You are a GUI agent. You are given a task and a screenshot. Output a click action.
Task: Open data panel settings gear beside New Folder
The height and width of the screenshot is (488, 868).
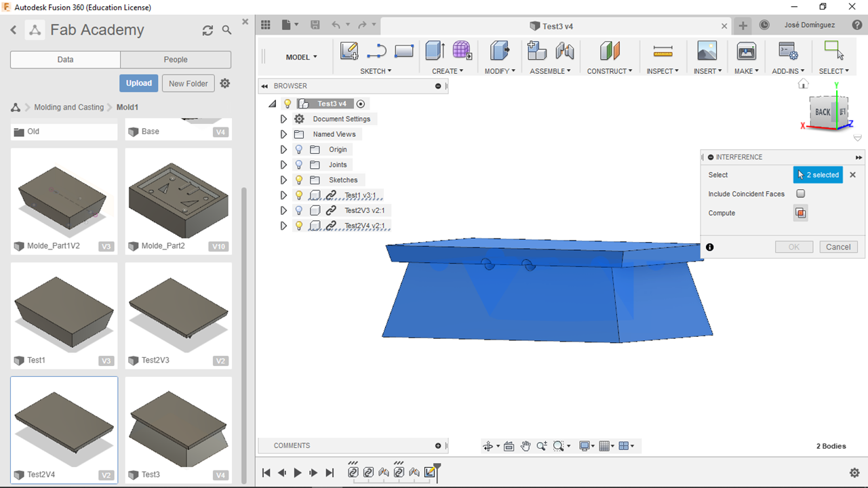pos(225,83)
